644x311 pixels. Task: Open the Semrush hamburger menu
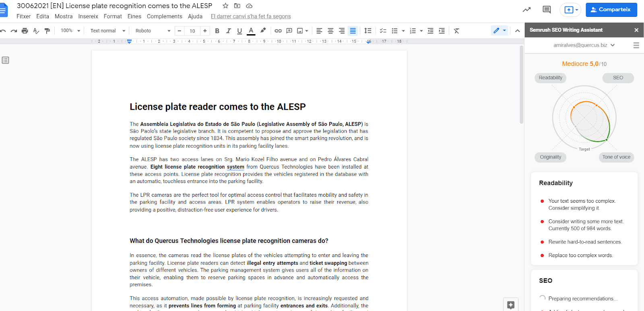[x=636, y=45]
